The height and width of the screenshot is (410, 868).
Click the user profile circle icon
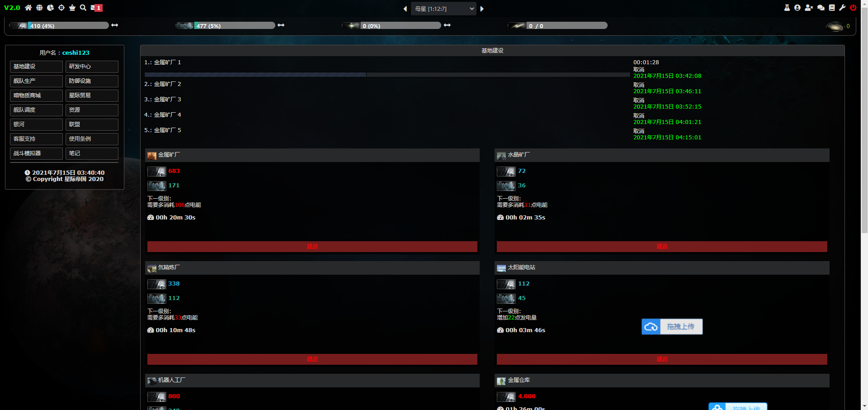pos(797,8)
